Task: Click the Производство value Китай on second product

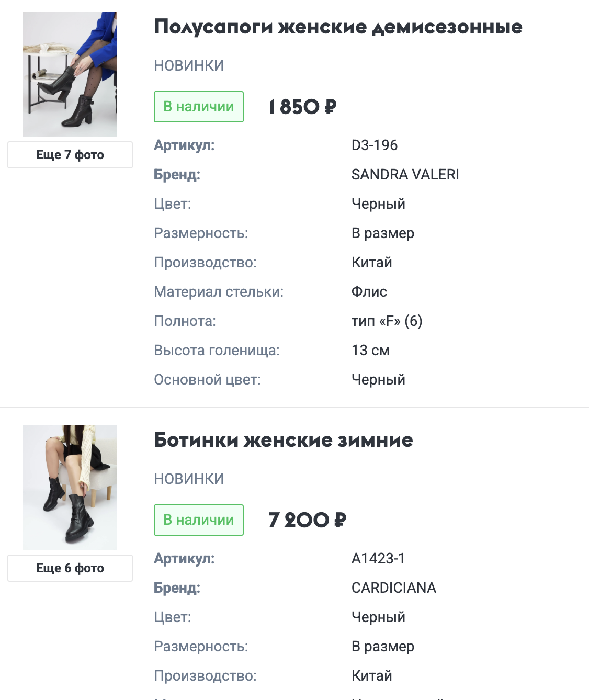Action: (x=372, y=675)
